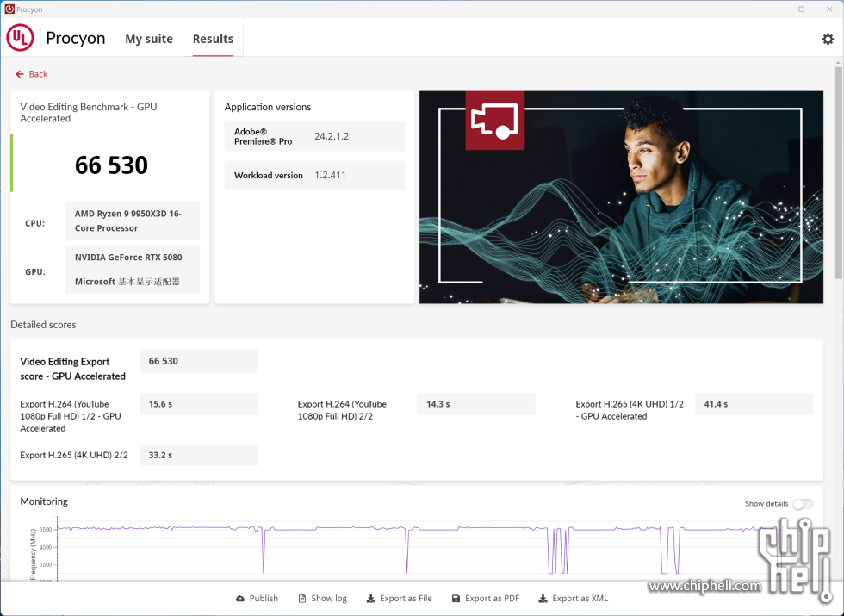Open the settings gear icon
Screen dimensions: 844x616
[828, 39]
